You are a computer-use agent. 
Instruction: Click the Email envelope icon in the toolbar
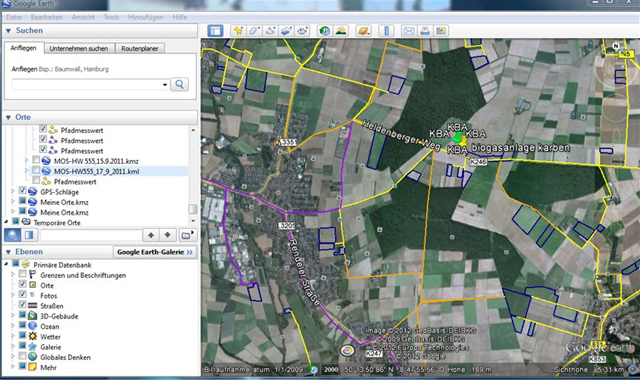409,31
